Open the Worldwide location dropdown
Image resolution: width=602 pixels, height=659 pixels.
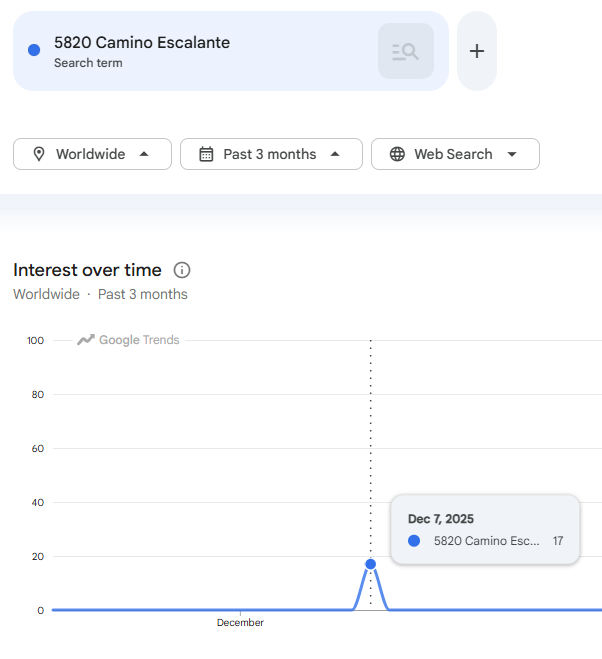(x=92, y=154)
